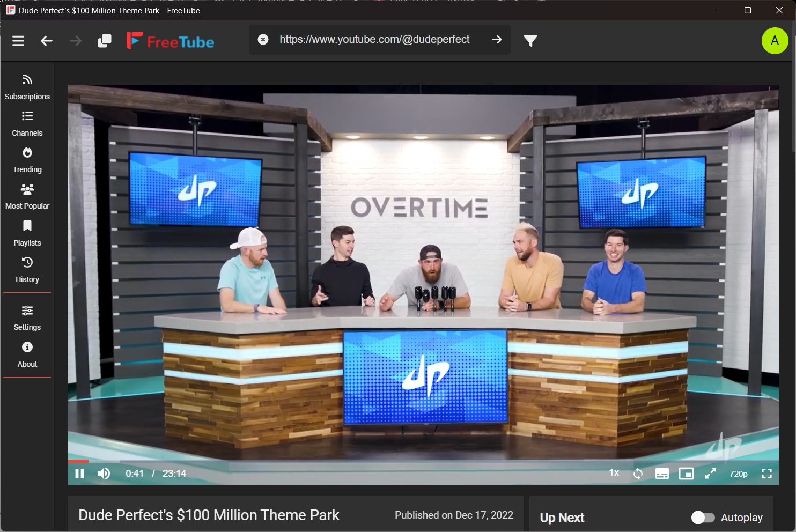The width and height of the screenshot is (796, 532).
Task: Click the 'Published on Dec 17, 2022' text
Action: click(x=454, y=515)
